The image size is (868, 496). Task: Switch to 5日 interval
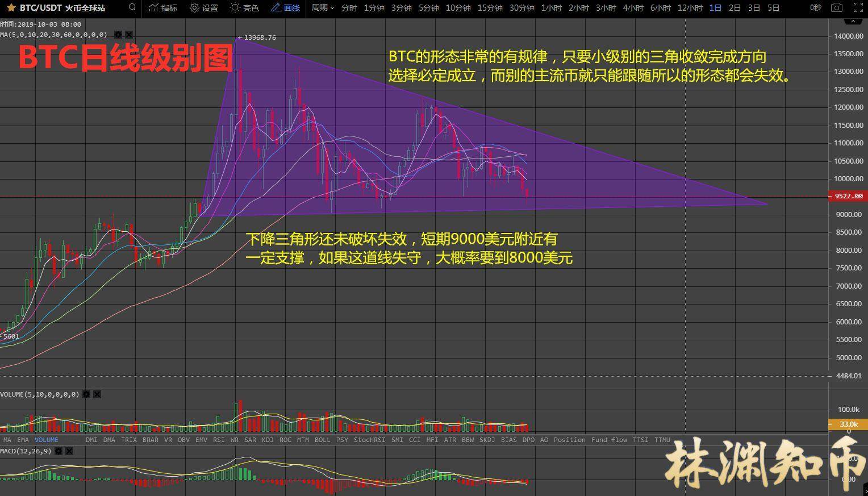[x=773, y=8]
